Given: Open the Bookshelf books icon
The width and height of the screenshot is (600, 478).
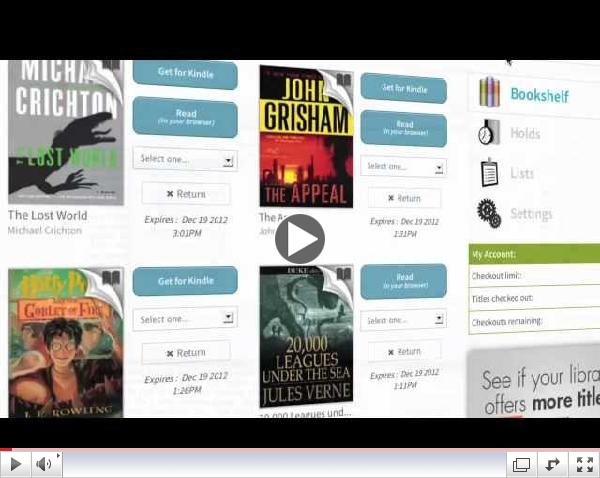Looking at the screenshot, I should (489, 92).
